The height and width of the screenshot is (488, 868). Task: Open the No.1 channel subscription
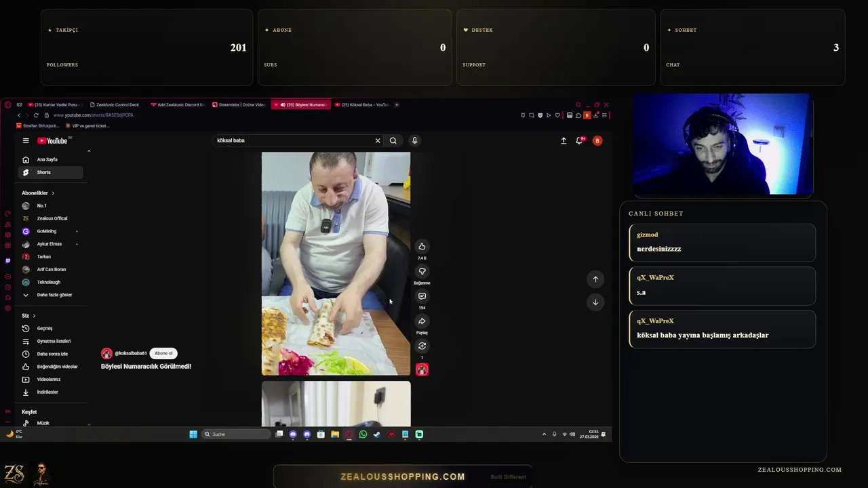click(51, 205)
